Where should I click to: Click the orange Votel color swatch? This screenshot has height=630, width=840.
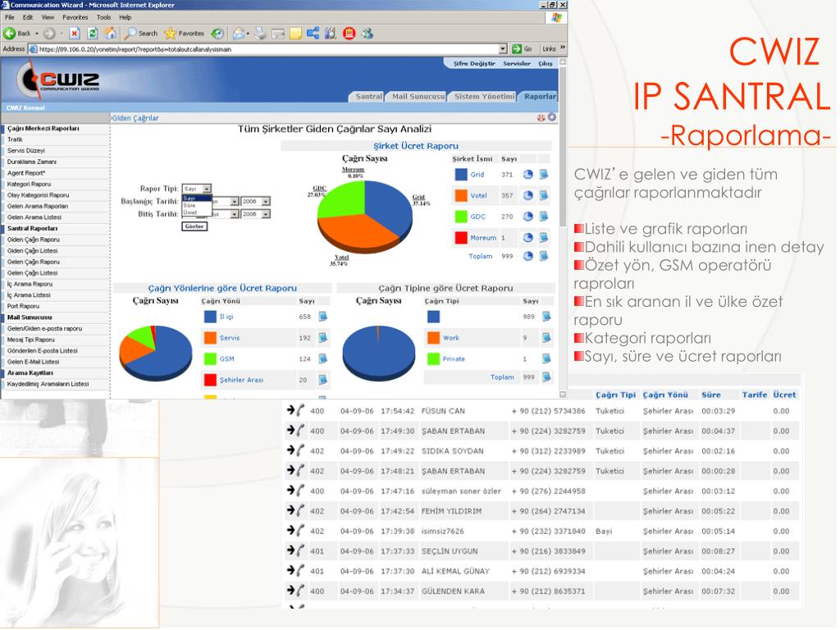pos(461,195)
